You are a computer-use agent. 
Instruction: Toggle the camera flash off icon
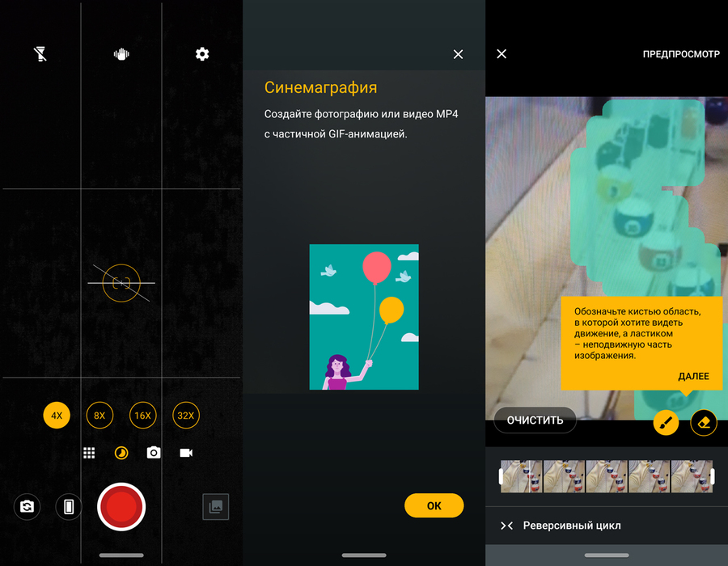pyautogui.click(x=40, y=54)
